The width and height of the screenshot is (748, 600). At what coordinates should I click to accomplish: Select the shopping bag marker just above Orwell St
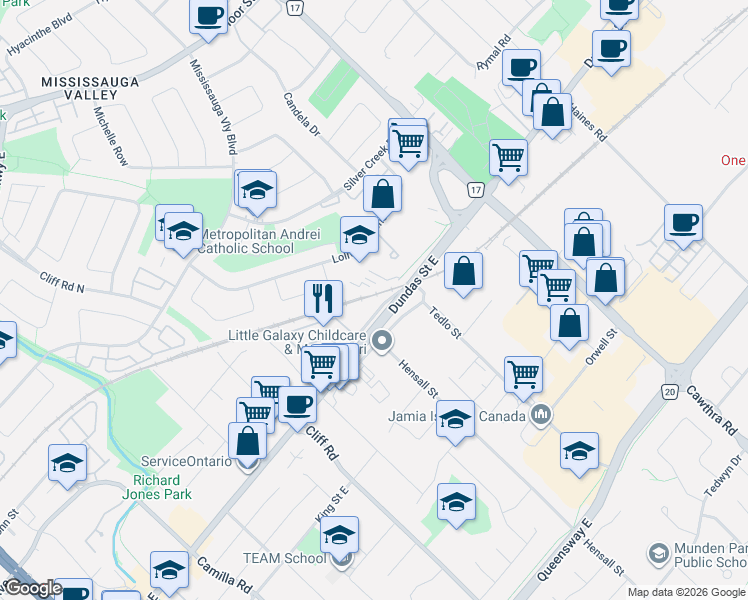[569, 326]
